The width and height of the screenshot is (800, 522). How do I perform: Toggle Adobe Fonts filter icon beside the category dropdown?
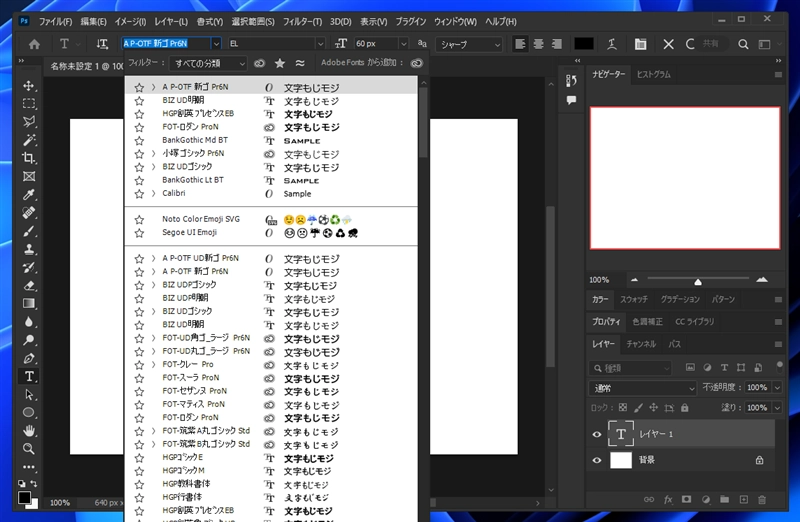pos(260,63)
